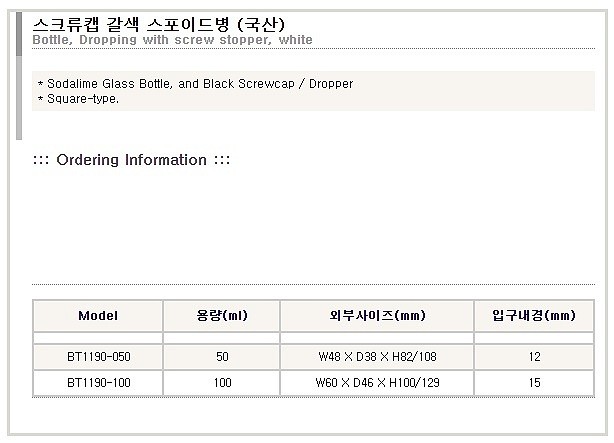This screenshot has height=443, width=614.
Task: Click the inlet diameter value 12
Action: click(533, 356)
